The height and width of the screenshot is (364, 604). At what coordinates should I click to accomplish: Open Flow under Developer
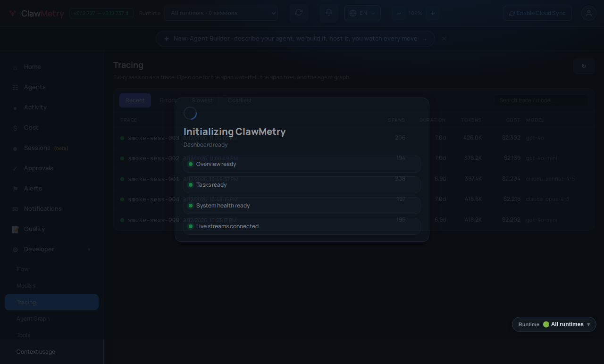(52, 269)
